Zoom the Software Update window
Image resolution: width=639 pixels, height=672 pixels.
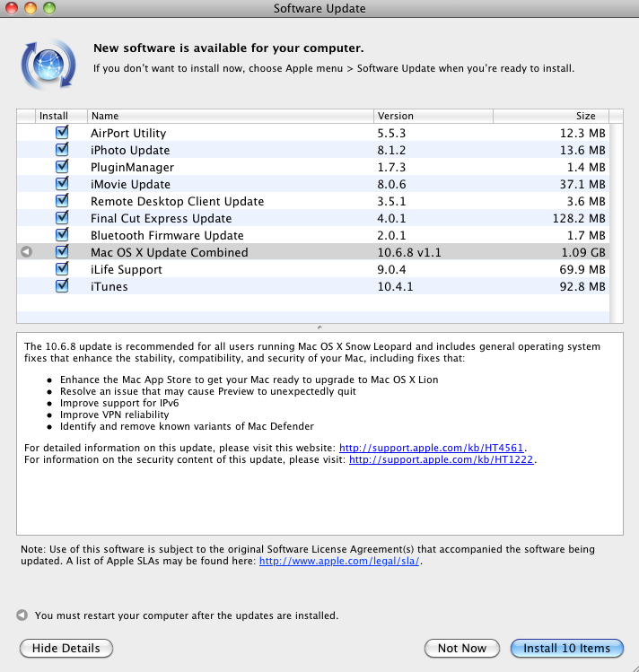click(49, 8)
